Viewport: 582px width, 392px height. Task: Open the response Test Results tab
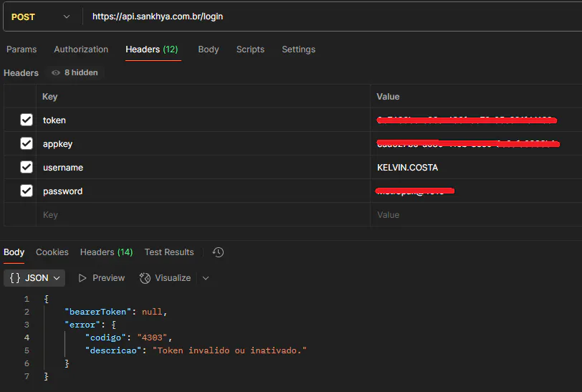click(x=169, y=252)
